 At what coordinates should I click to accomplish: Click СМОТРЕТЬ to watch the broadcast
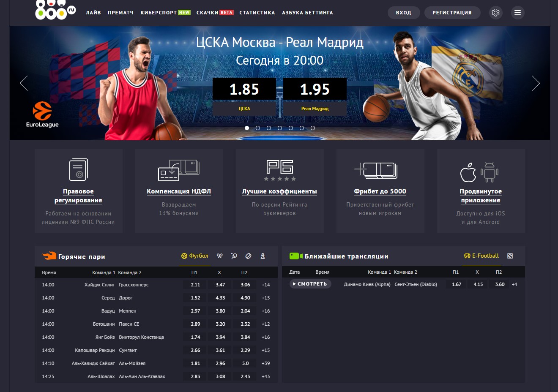pos(310,284)
